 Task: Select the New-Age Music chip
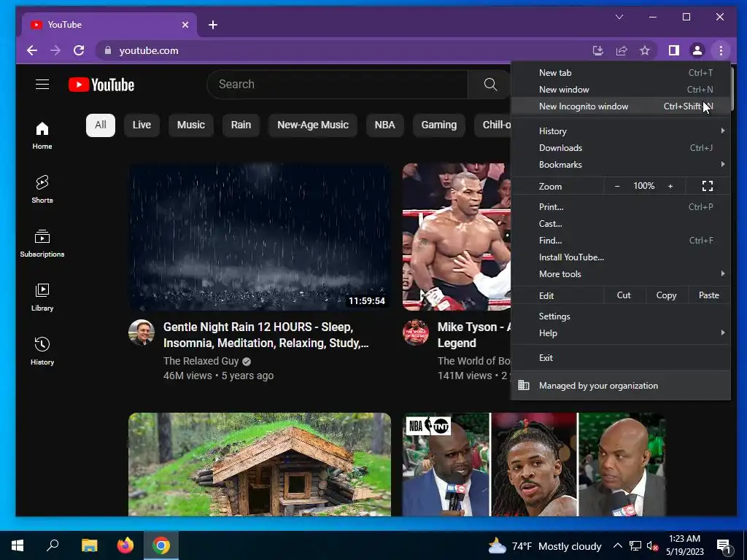tap(312, 125)
